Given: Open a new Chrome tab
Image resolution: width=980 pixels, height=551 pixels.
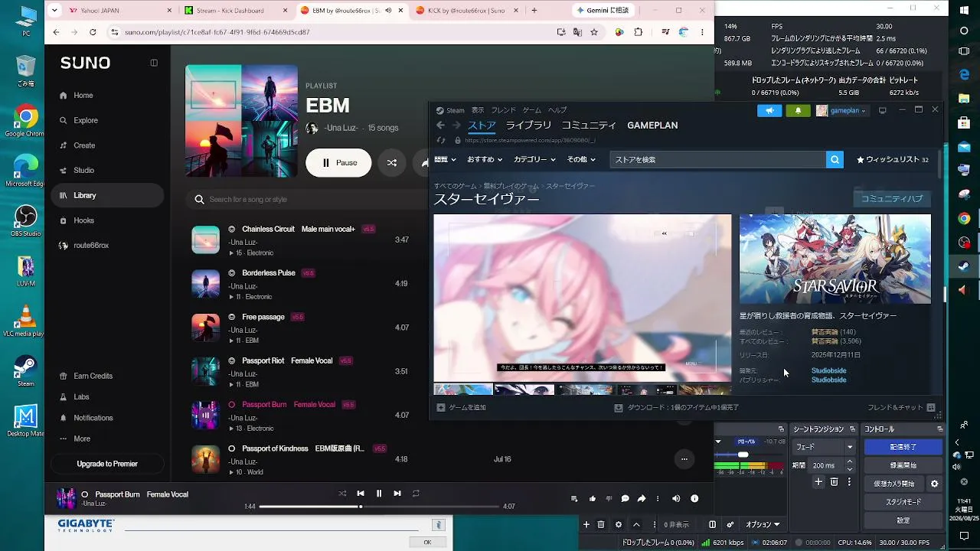Looking at the screenshot, I should click(x=534, y=11).
